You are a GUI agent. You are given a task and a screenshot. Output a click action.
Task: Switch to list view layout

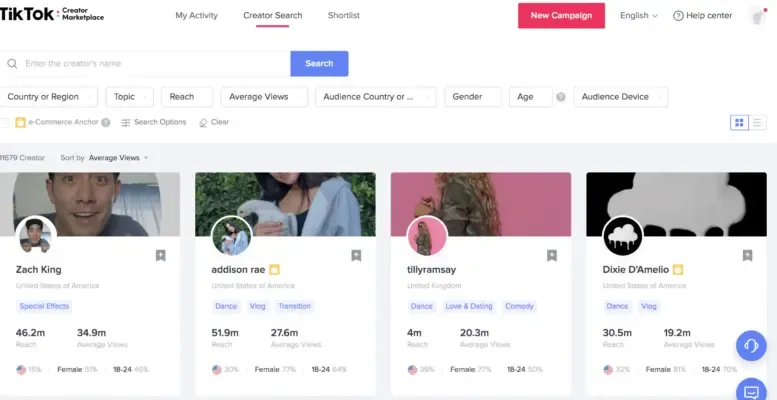(x=758, y=122)
